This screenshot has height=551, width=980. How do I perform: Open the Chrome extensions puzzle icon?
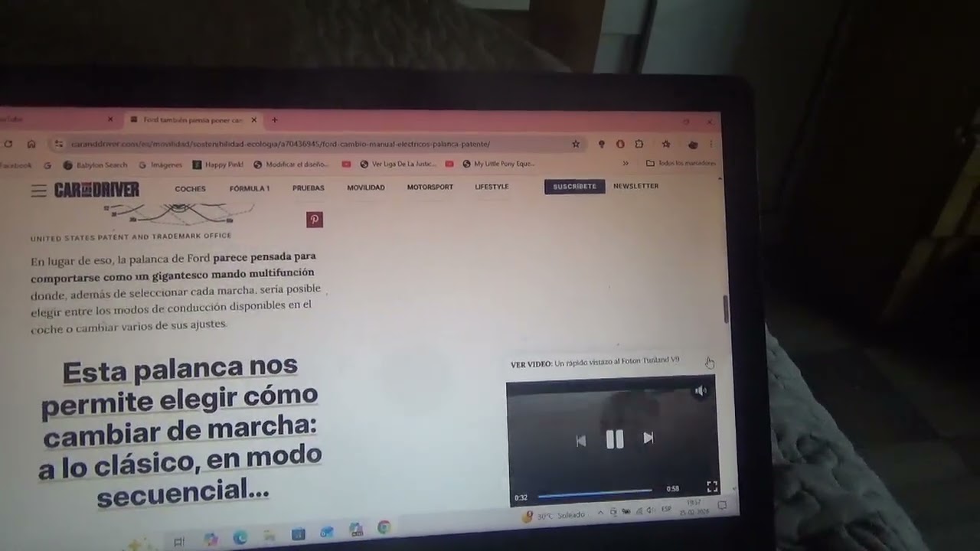tap(639, 144)
